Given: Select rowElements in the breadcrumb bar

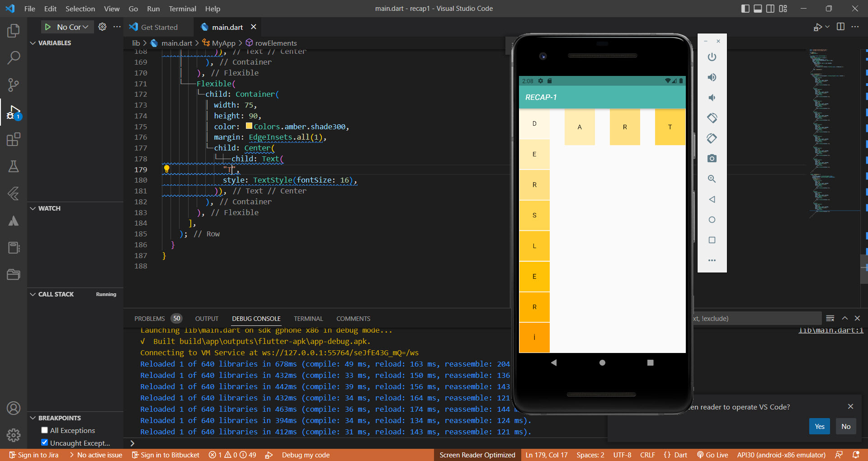Looking at the screenshot, I should tap(276, 43).
